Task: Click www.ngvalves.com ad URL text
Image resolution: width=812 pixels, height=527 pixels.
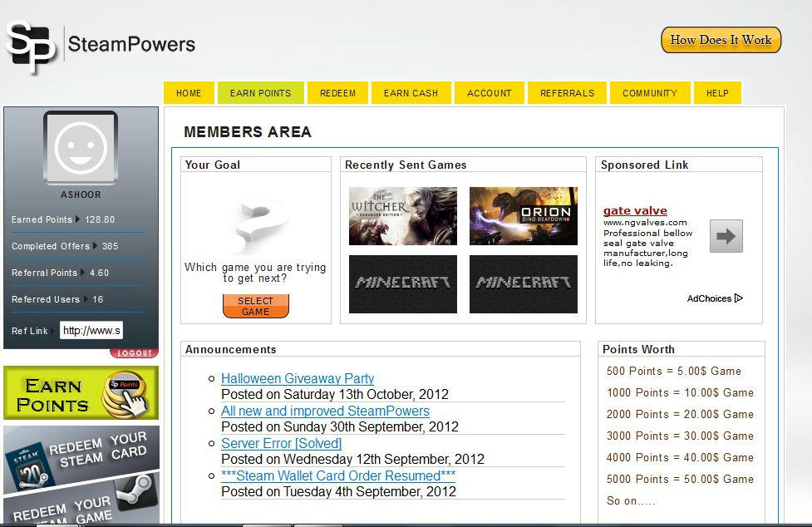Action: click(x=645, y=223)
